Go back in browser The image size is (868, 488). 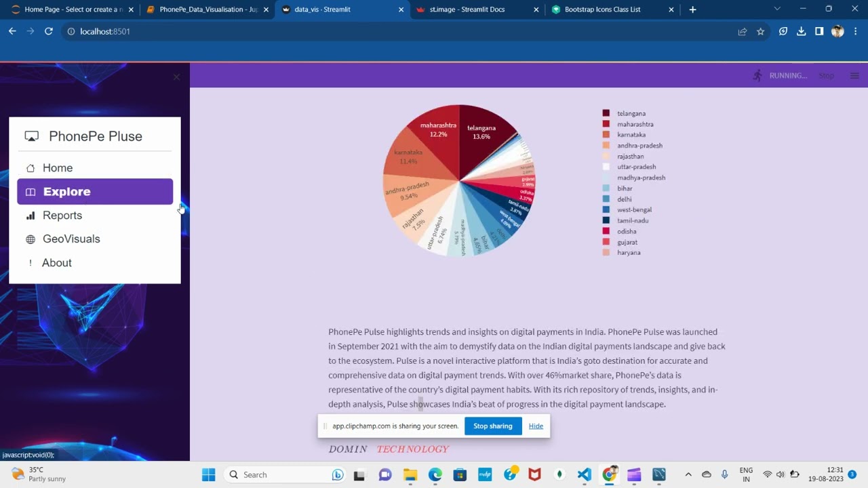pos(12,31)
